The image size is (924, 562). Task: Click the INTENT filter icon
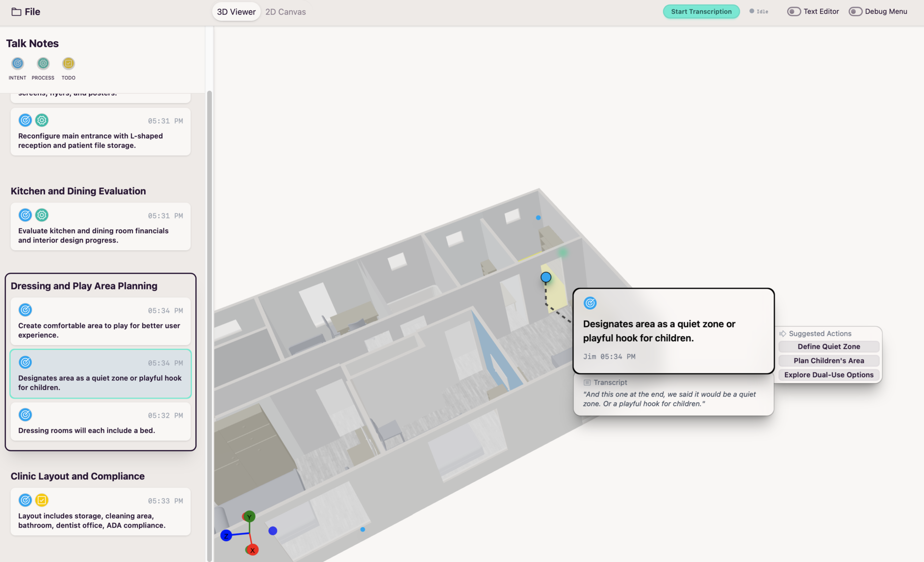point(18,63)
